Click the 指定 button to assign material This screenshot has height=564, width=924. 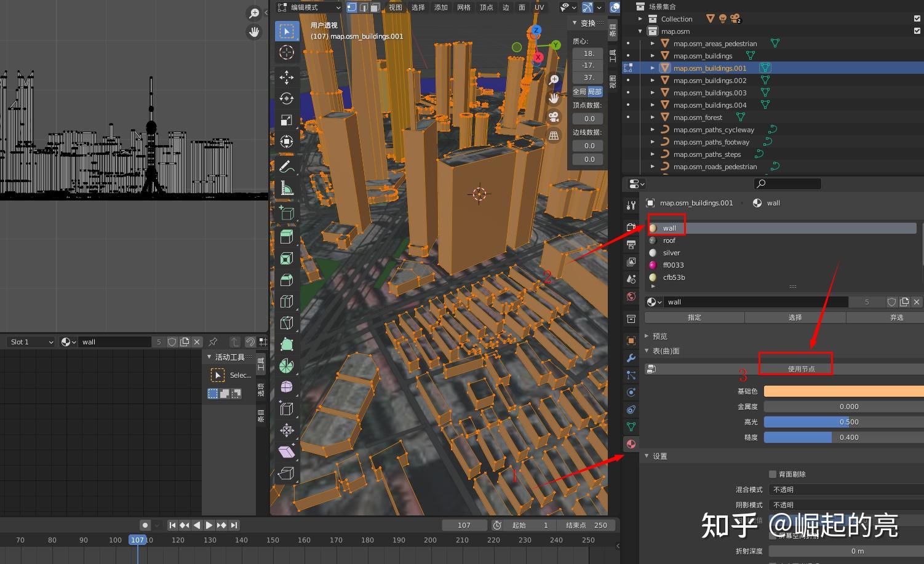click(694, 317)
